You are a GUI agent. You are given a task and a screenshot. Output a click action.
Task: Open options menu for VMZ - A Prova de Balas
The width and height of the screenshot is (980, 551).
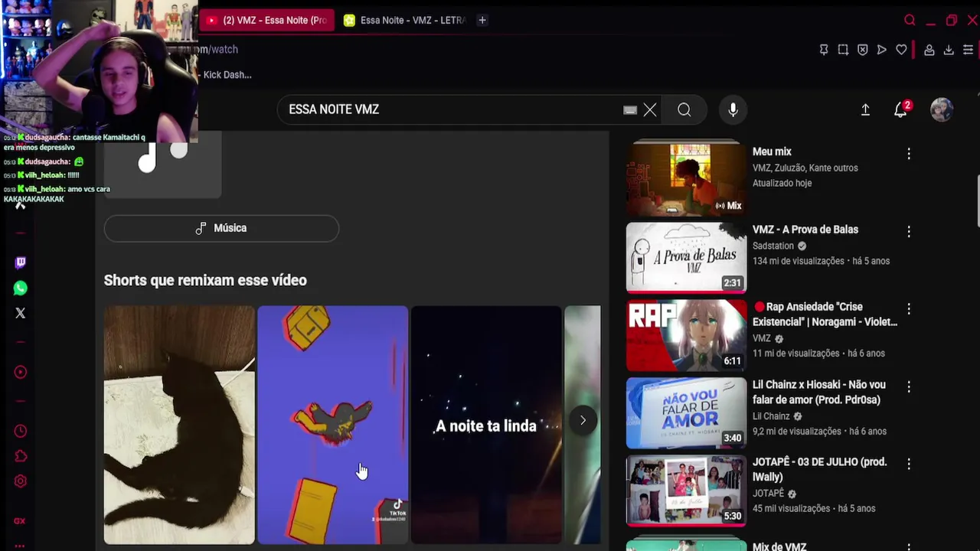pos(909,231)
